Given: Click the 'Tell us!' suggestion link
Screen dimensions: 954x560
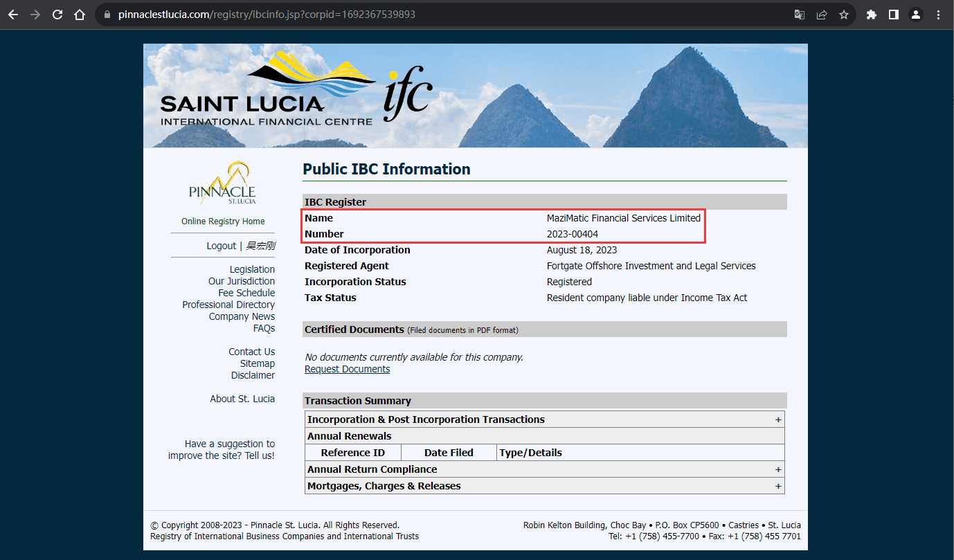Looking at the screenshot, I should [260, 455].
